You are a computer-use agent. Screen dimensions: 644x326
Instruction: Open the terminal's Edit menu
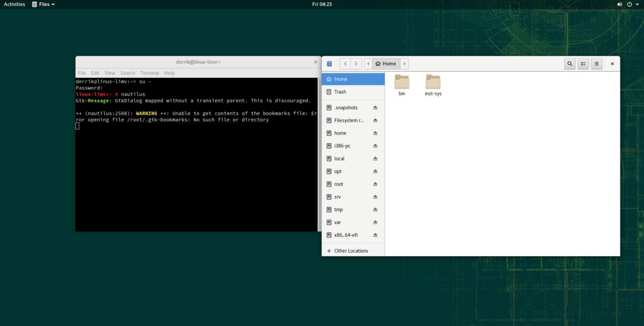tap(95, 73)
